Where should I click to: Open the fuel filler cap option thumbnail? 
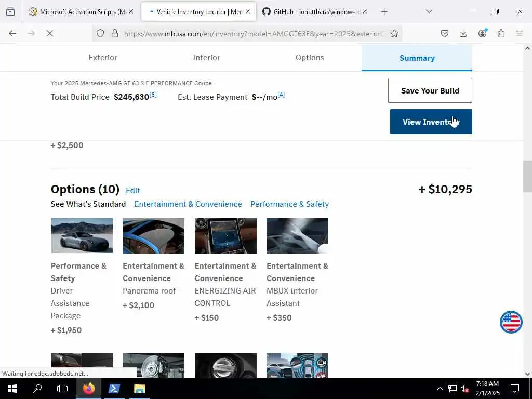point(225,366)
